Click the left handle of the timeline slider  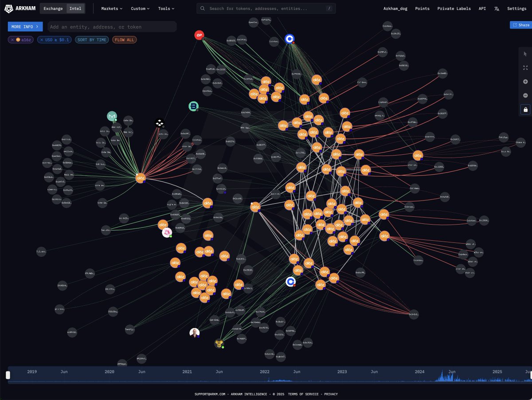click(x=8, y=375)
